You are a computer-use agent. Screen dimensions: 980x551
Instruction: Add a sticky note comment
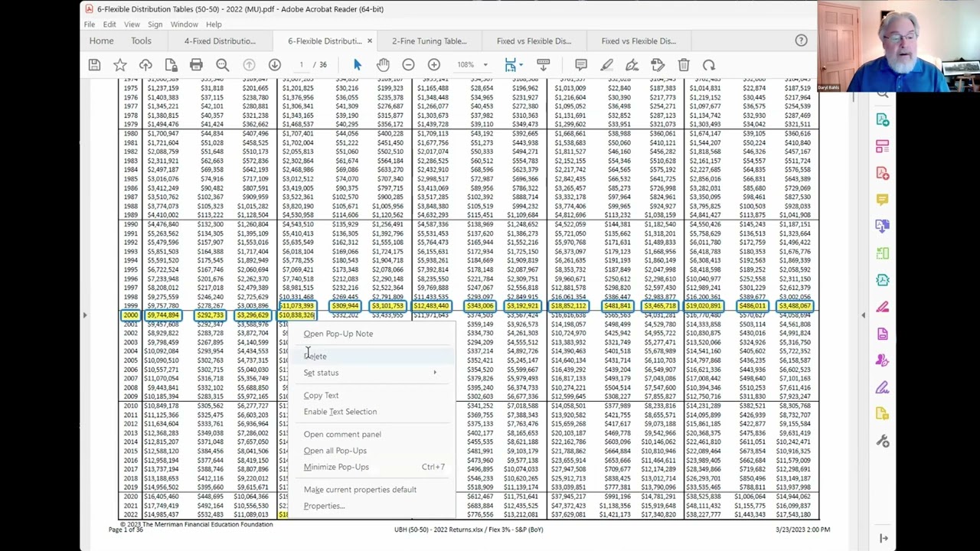coord(581,65)
